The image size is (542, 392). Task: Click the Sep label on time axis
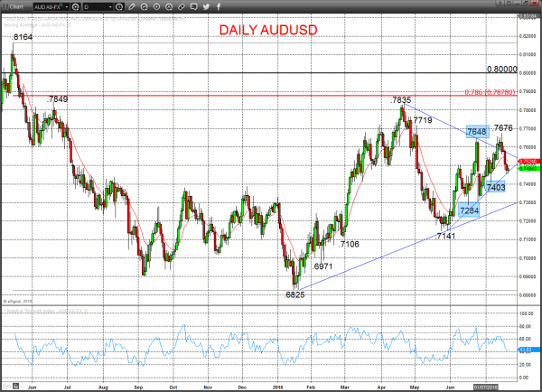pyautogui.click(x=138, y=387)
